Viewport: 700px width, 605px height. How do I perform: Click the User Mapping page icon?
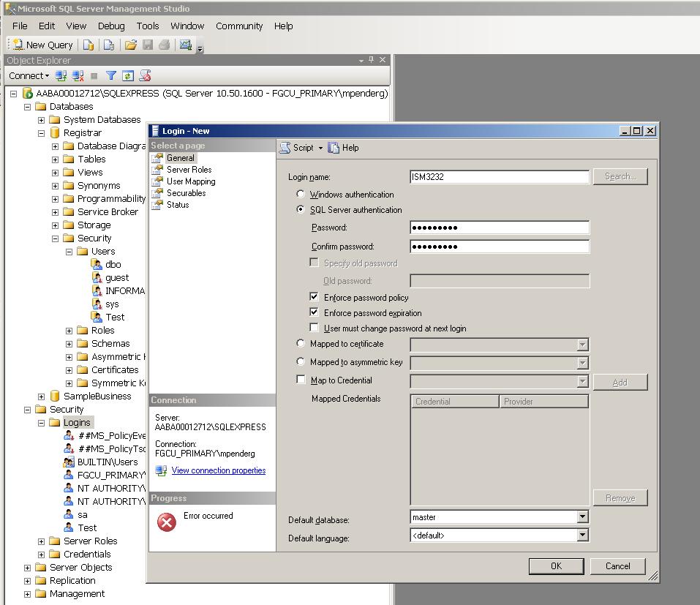click(x=157, y=181)
